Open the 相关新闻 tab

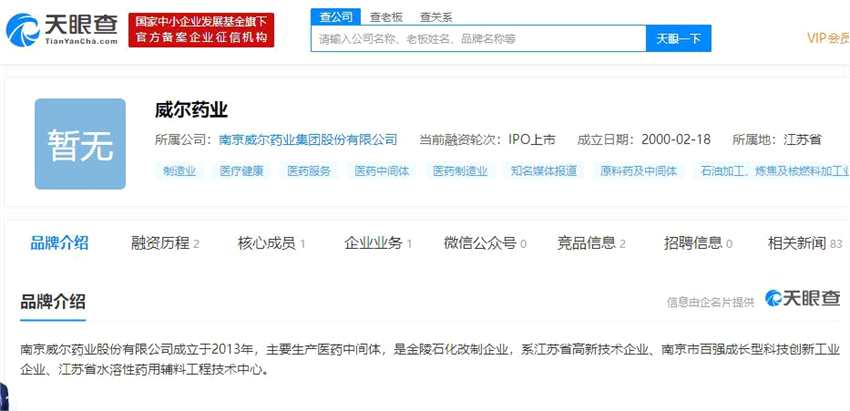tap(804, 243)
